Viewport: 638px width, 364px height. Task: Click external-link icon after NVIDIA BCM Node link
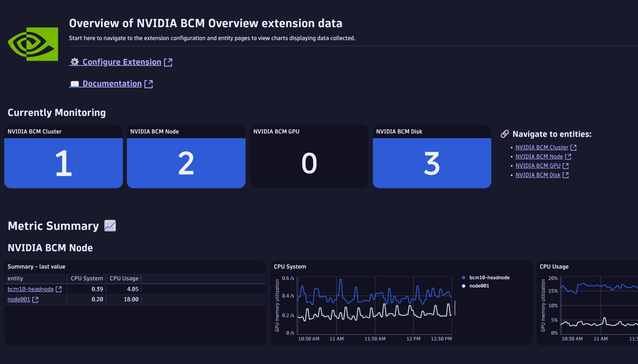[x=568, y=156]
